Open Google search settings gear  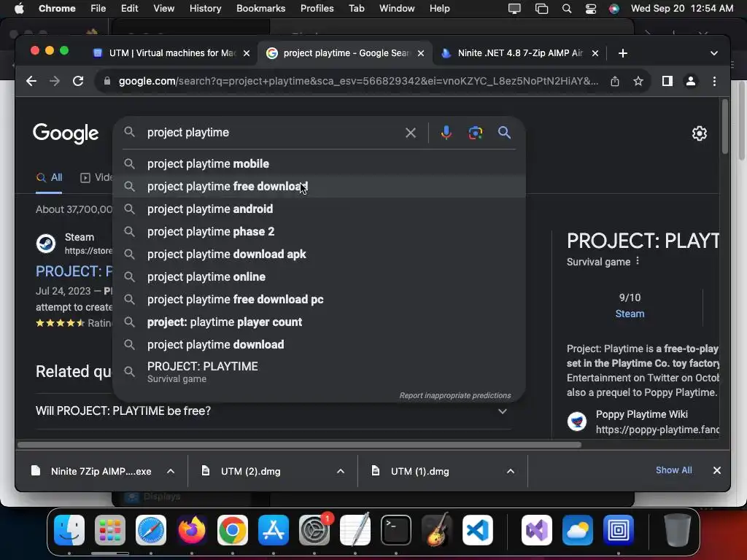[699, 133]
